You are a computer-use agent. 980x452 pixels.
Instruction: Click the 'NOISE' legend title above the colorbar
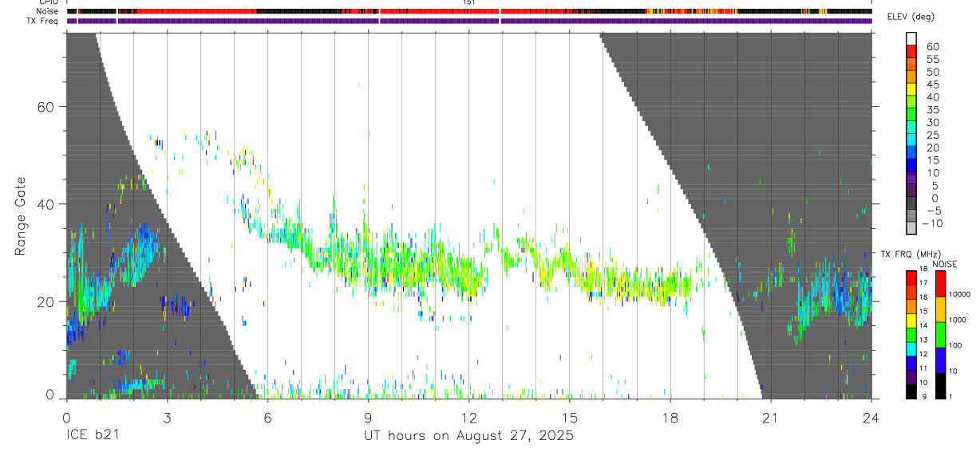click(946, 264)
